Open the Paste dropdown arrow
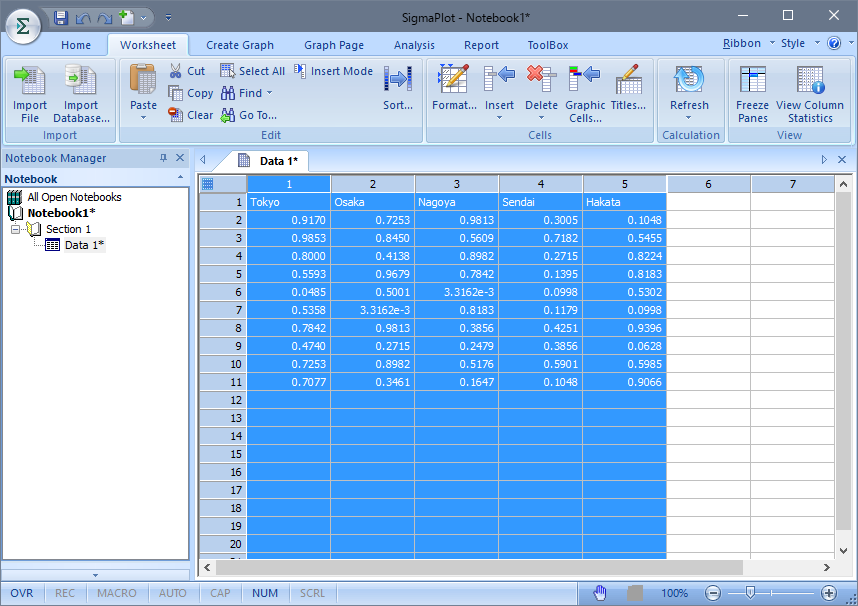Screen dimensions: 858x606 143,118
